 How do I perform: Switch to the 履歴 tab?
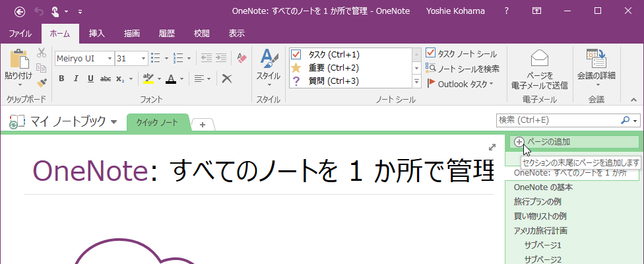click(167, 34)
